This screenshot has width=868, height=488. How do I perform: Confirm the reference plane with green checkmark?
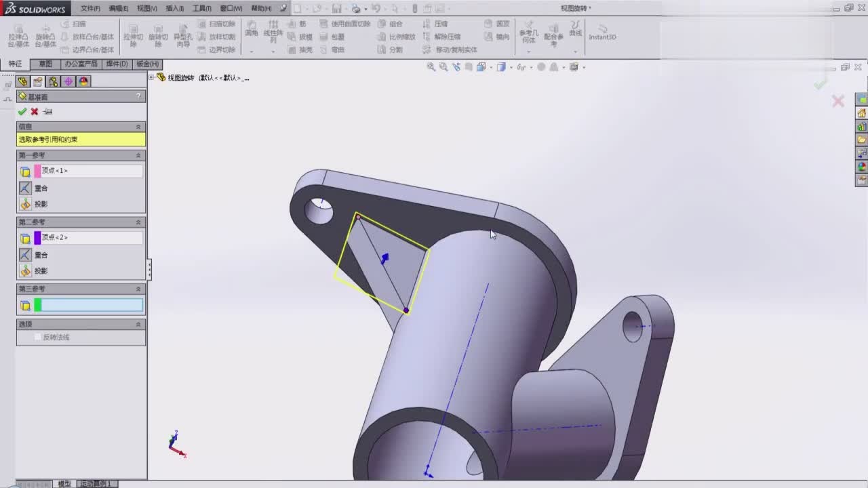(x=22, y=111)
